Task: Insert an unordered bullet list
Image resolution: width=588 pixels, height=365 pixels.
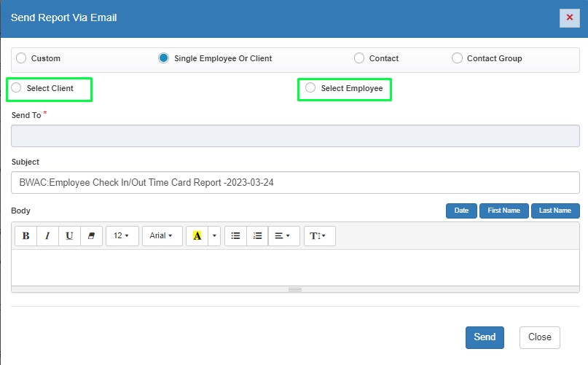Action: click(235, 236)
